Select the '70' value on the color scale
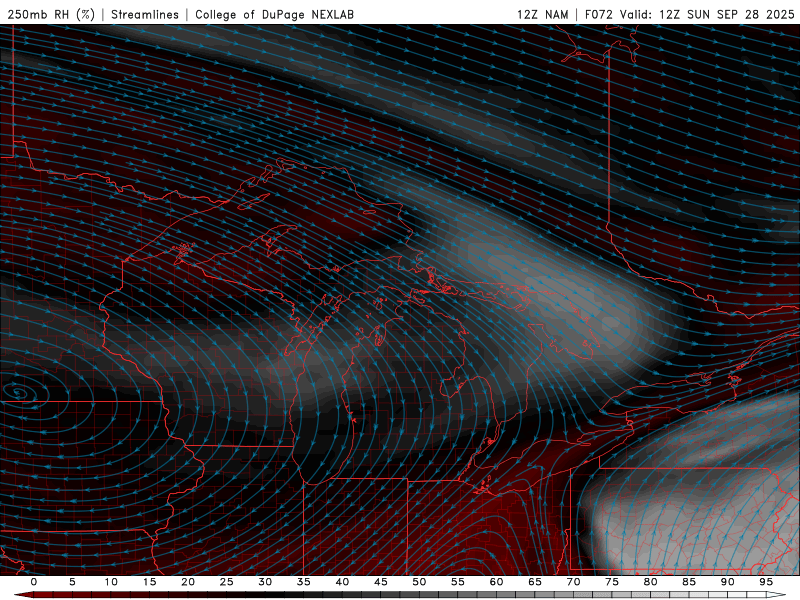Image resolution: width=800 pixels, height=600 pixels. pyautogui.click(x=573, y=582)
